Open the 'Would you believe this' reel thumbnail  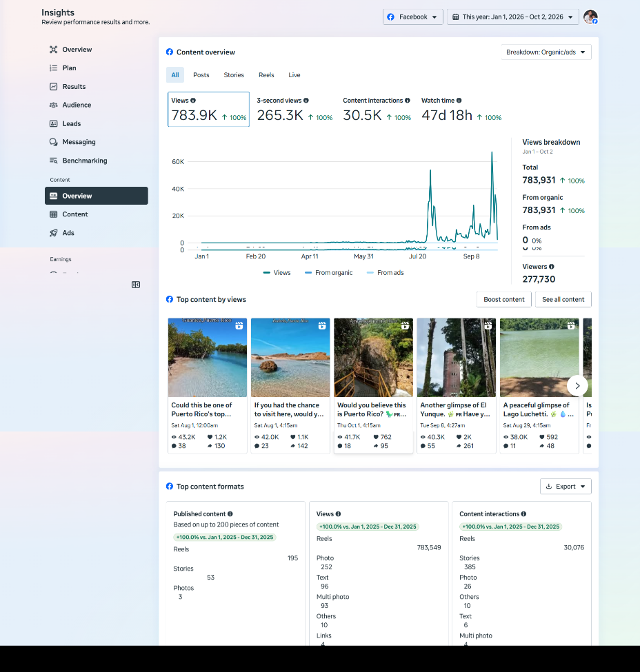point(374,358)
